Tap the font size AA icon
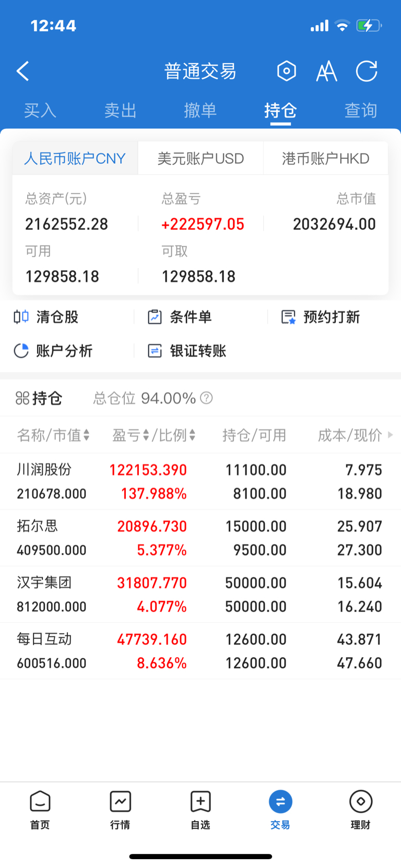Screen dimensions: 401x868 click(x=326, y=72)
